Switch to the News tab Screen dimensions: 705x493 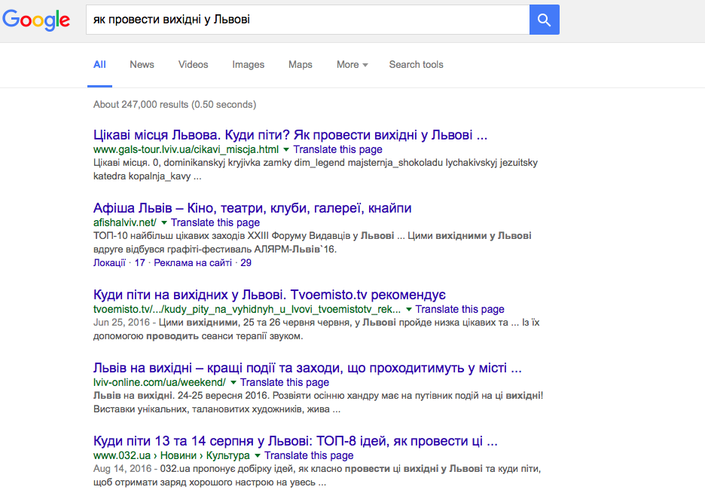point(142,64)
